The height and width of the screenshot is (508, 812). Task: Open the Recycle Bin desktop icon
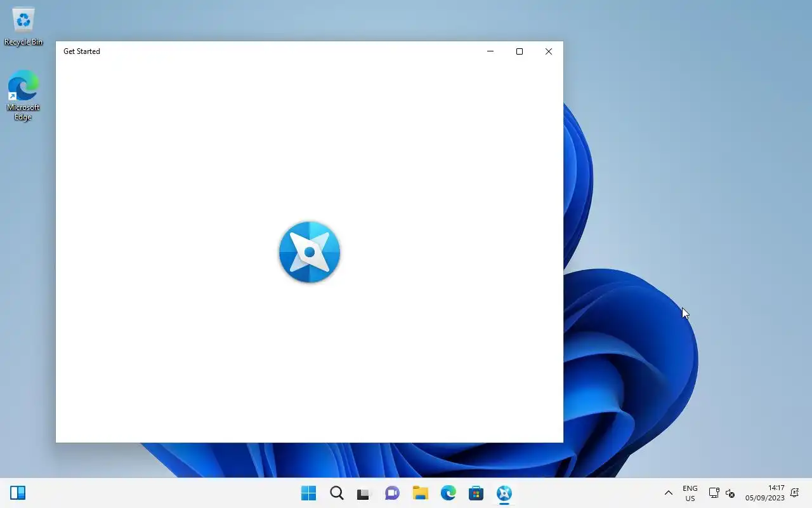pos(23,27)
